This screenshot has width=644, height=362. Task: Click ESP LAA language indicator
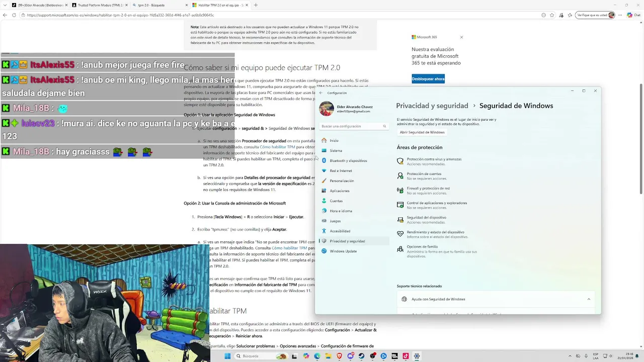coord(596,356)
